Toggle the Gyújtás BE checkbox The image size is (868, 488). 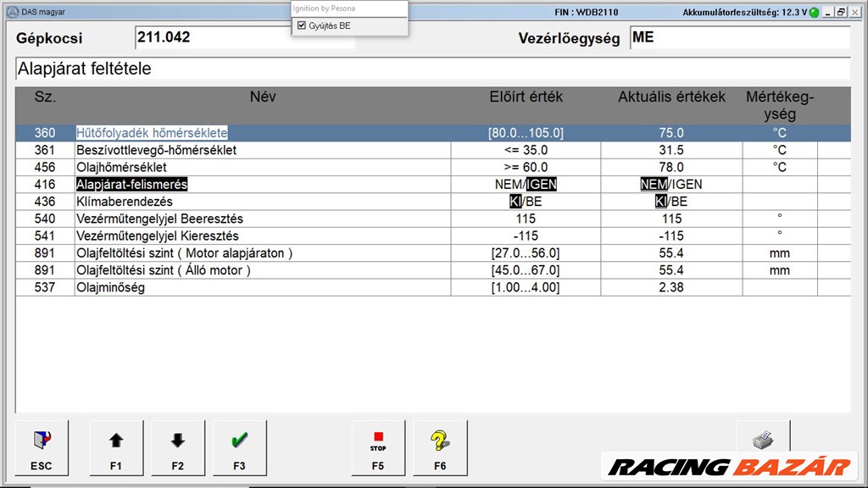tap(302, 26)
